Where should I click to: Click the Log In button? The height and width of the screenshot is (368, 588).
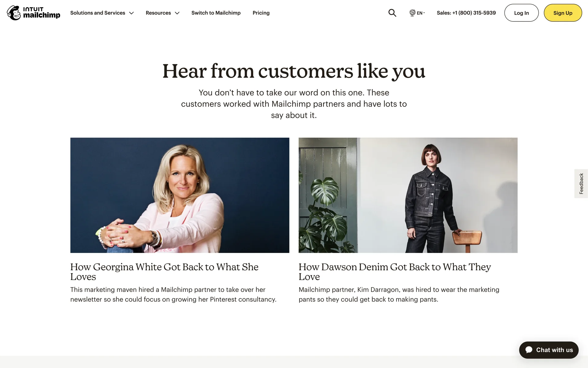(521, 13)
